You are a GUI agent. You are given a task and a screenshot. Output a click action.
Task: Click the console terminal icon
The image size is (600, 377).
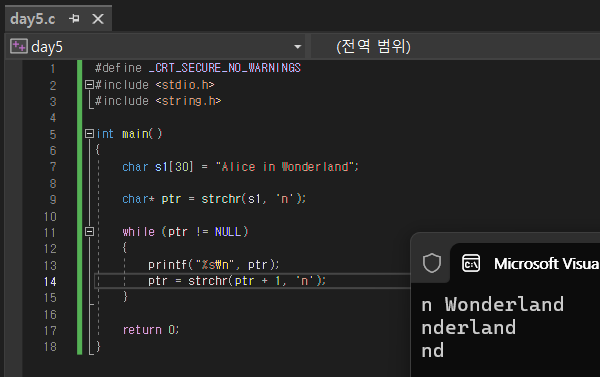pyautogui.click(x=471, y=263)
